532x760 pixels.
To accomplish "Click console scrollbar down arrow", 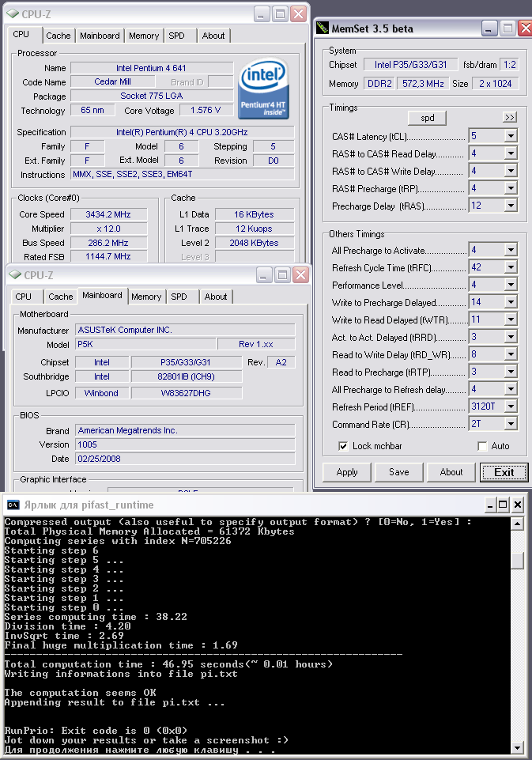I will [518, 748].
